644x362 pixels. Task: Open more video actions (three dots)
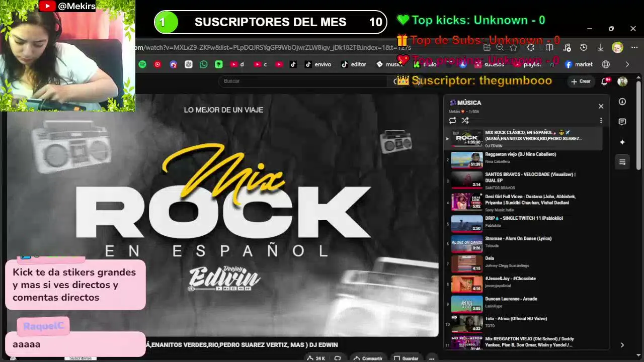point(432,358)
